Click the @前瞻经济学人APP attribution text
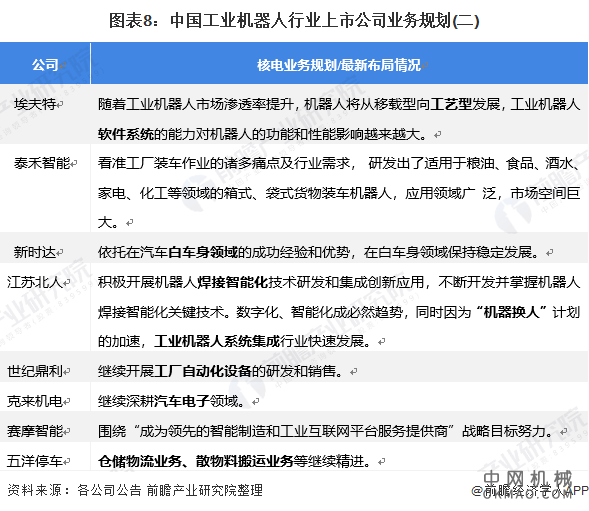Screen dimensions: 589x511 coord(530,490)
